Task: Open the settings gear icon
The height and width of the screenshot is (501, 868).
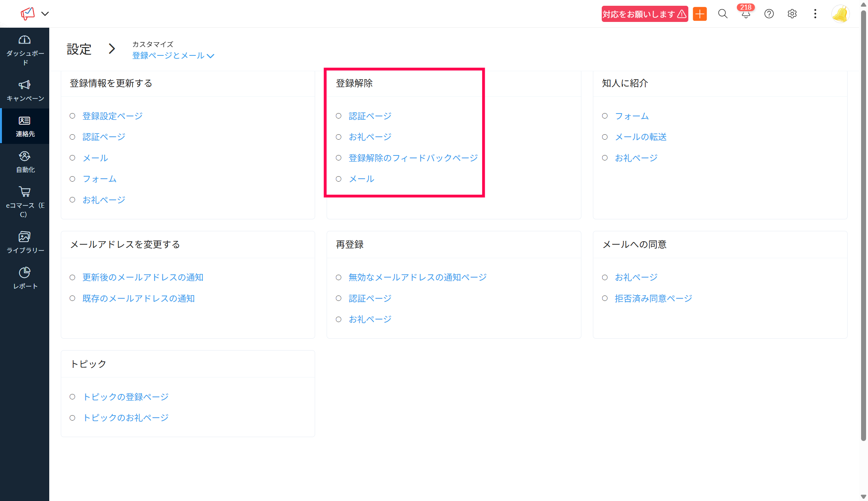Action: click(792, 14)
